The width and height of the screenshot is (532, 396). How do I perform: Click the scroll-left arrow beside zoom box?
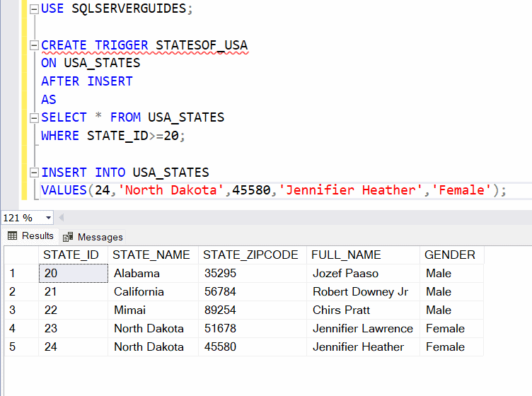61,218
